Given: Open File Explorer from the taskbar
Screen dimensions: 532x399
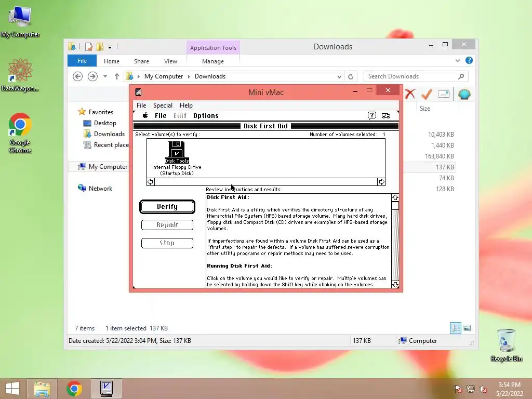Looking at the screenshot, I should tap(42, 389).
